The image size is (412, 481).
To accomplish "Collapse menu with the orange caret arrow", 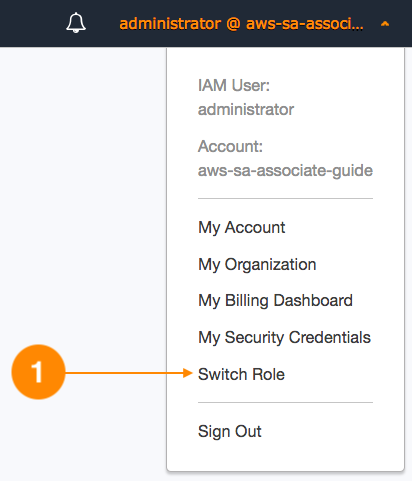I will click(385, 24).
